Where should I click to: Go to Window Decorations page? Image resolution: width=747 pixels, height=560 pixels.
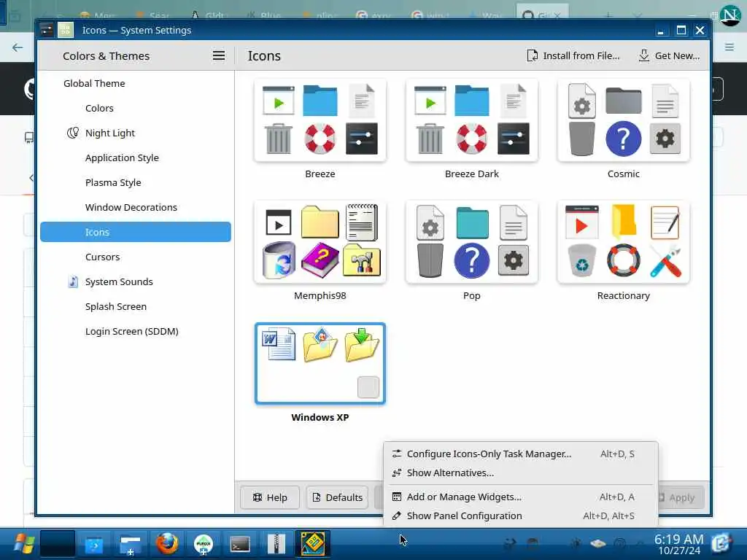pos(135,207)
